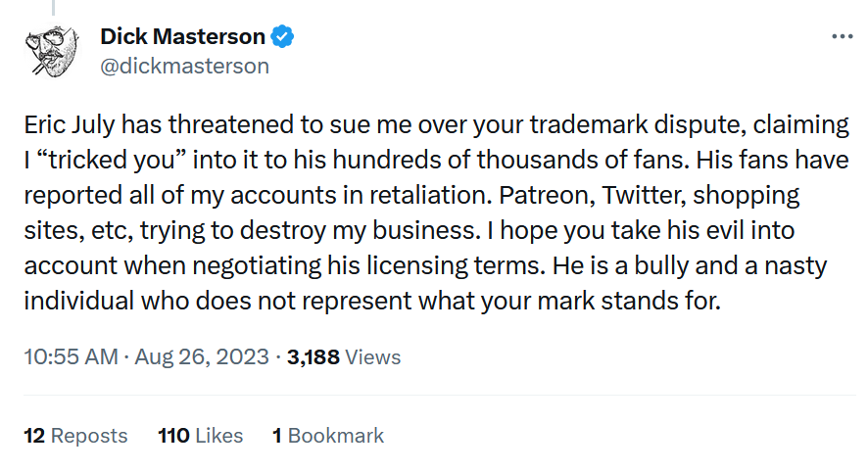View the 3,188 Views analytics
The image size is (868, 472).
tap(343, 357)
